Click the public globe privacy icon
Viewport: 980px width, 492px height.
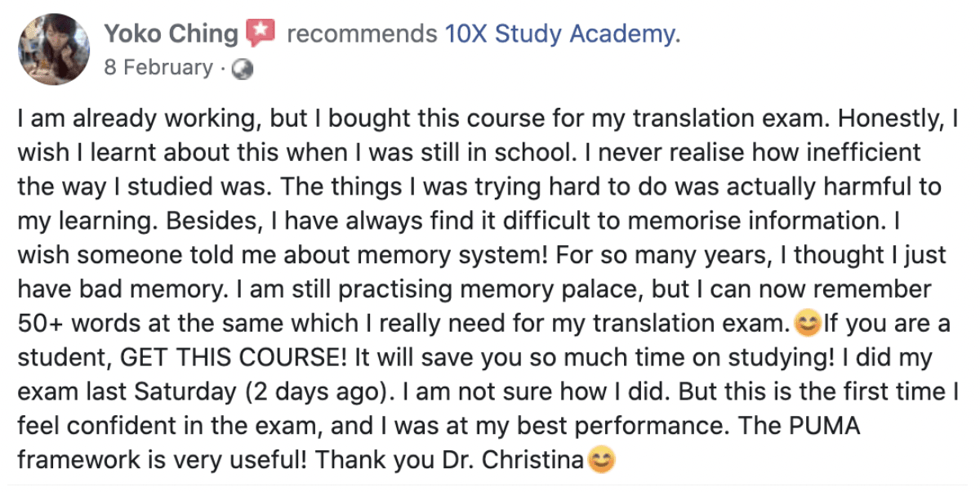coord(243,69)
